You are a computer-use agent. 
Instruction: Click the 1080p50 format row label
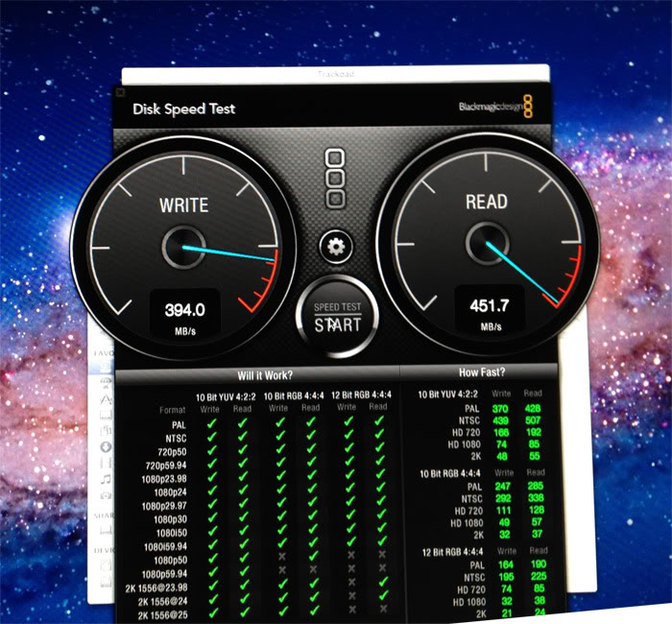[x=171, y=560]
